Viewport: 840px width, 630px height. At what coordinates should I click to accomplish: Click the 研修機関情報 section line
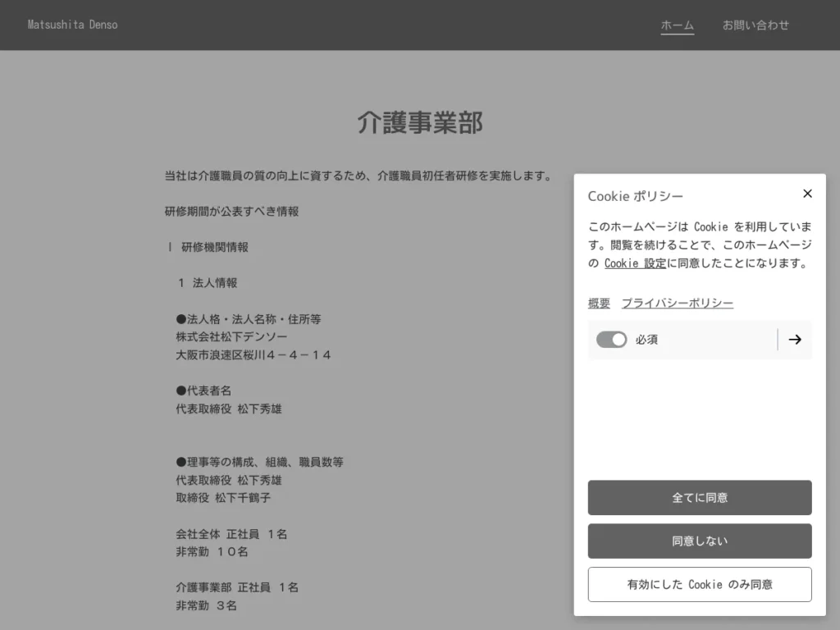tap(208, 247)
